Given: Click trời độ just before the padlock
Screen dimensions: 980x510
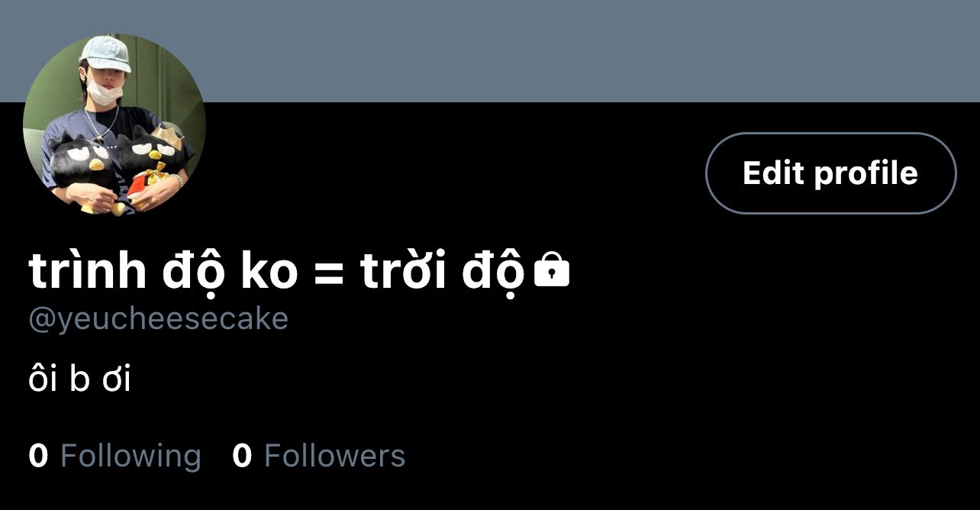Looking at the screenshot, I should (443, 272).
